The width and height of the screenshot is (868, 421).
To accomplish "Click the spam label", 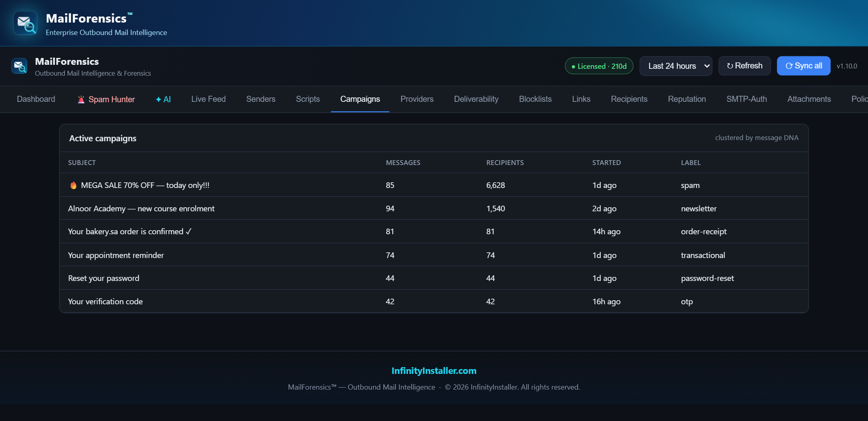I will tap(690, 185).
